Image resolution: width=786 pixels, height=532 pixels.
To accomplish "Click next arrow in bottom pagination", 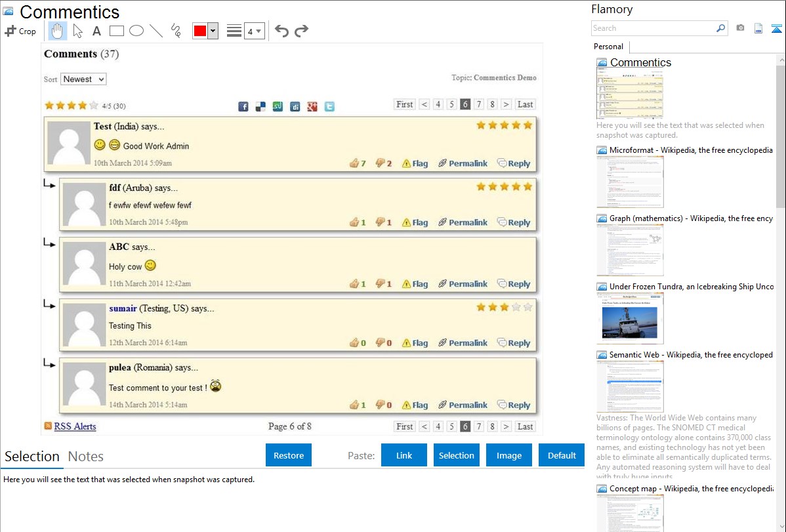I will click(506, 426).
